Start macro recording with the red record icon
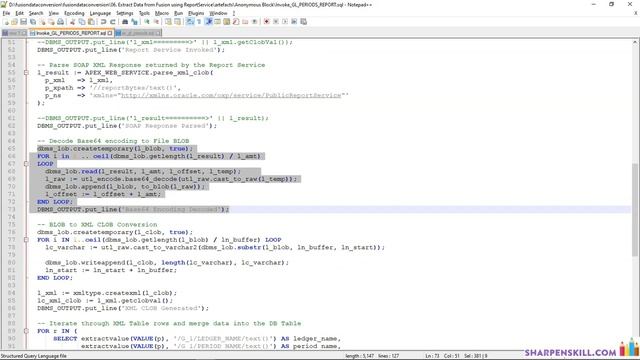 click(267, 22)
